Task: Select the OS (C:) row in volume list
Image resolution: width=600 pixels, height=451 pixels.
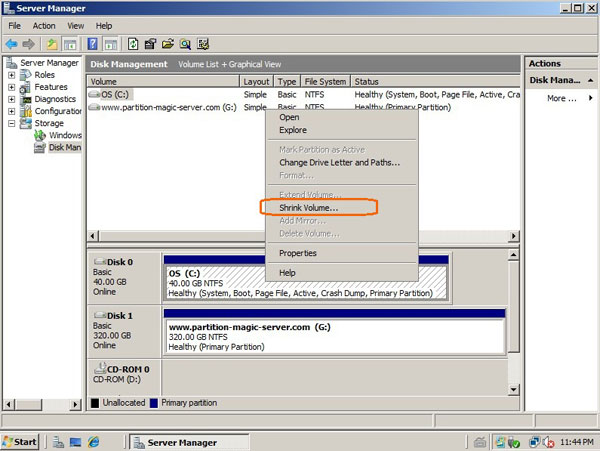Action: point(304,94)
